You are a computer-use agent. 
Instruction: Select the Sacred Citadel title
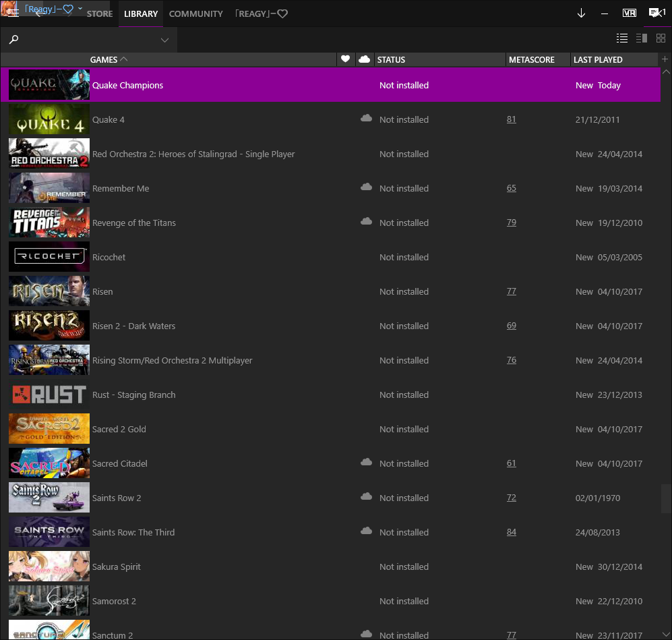(120, 464)
